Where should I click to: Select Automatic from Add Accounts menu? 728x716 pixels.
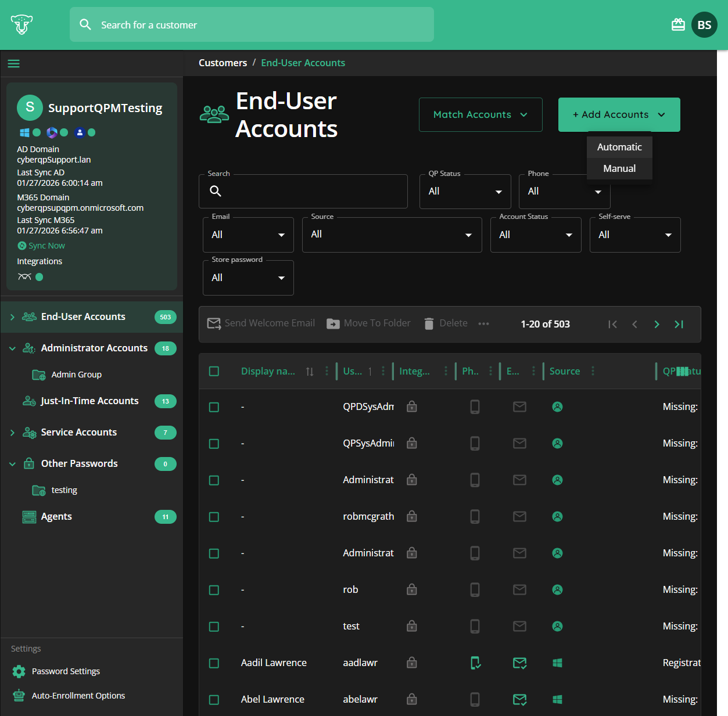619,147
